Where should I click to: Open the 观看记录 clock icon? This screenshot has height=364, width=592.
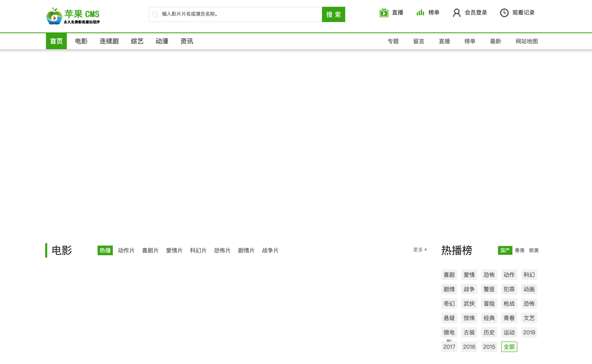tap(504, 13)
